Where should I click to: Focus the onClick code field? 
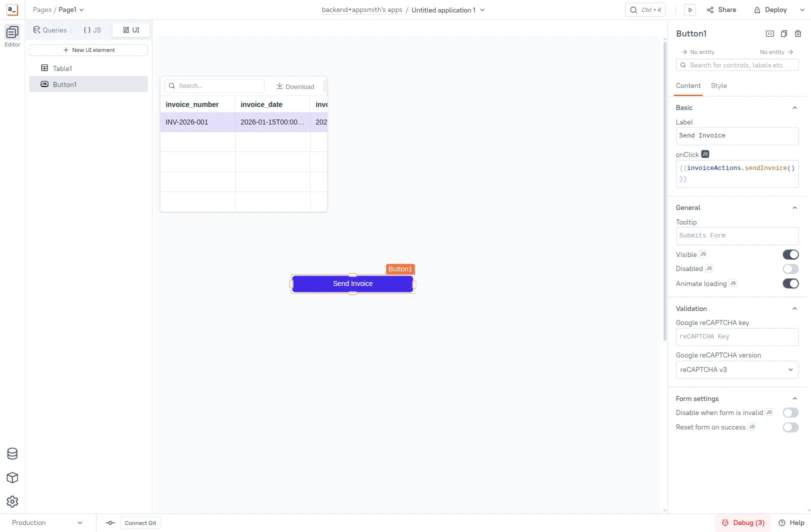coord(737,173)
